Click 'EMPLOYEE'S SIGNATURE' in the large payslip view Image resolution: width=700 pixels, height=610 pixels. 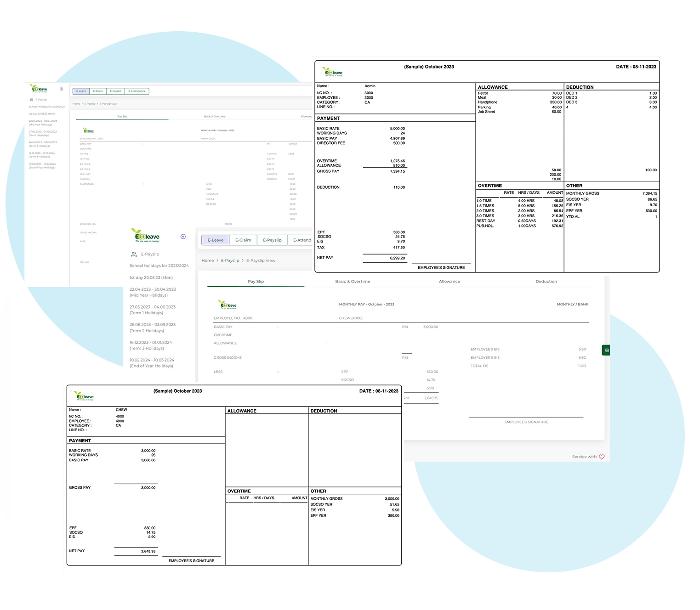pos(526,422)
